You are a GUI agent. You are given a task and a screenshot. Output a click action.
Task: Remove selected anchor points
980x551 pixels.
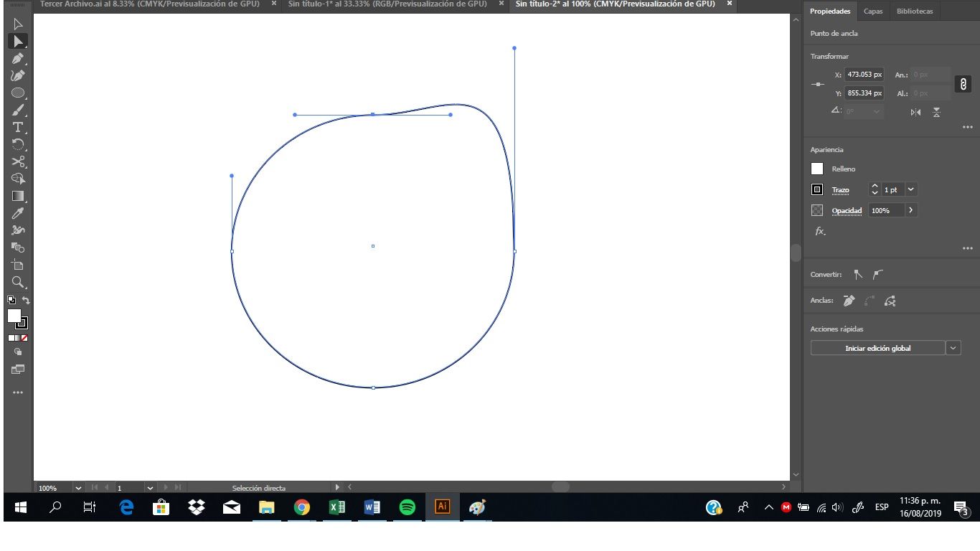[849, 301]
